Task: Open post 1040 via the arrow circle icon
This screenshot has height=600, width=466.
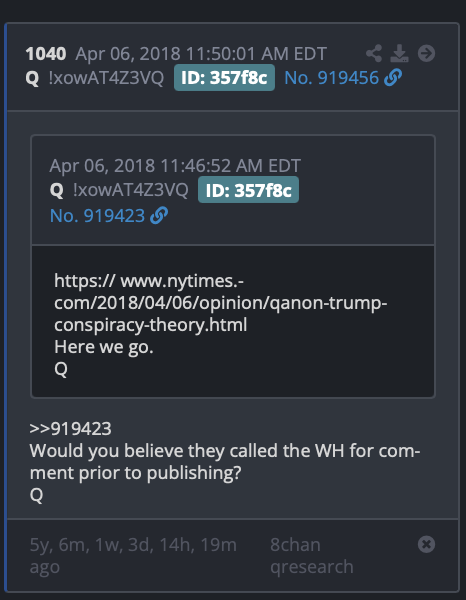Action: 426,53
